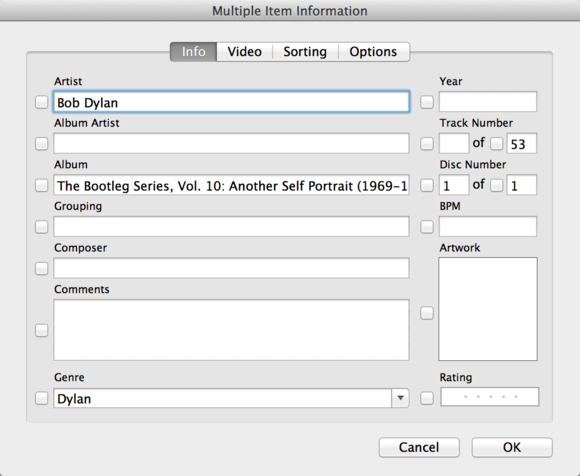This screenshot has height=476, width=580.
Task: Check the Composer checkbox
Action: (x=41, y=269)
